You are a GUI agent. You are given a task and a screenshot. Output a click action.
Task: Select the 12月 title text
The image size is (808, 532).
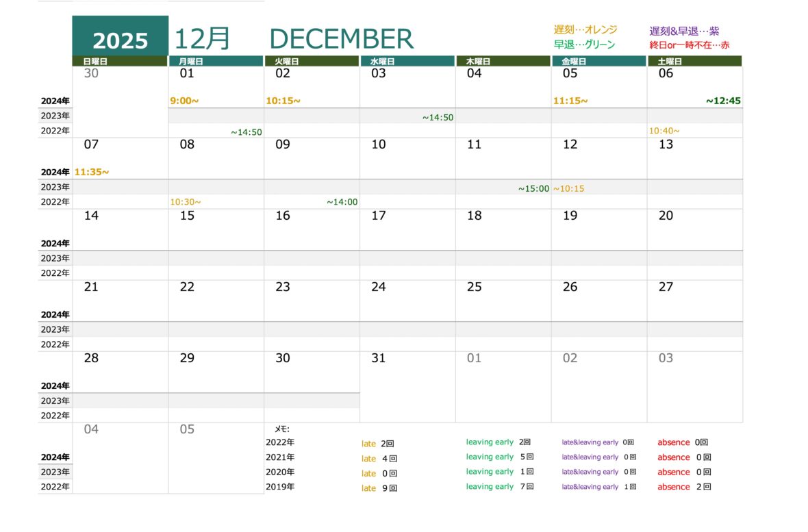(x=202, y=39)
